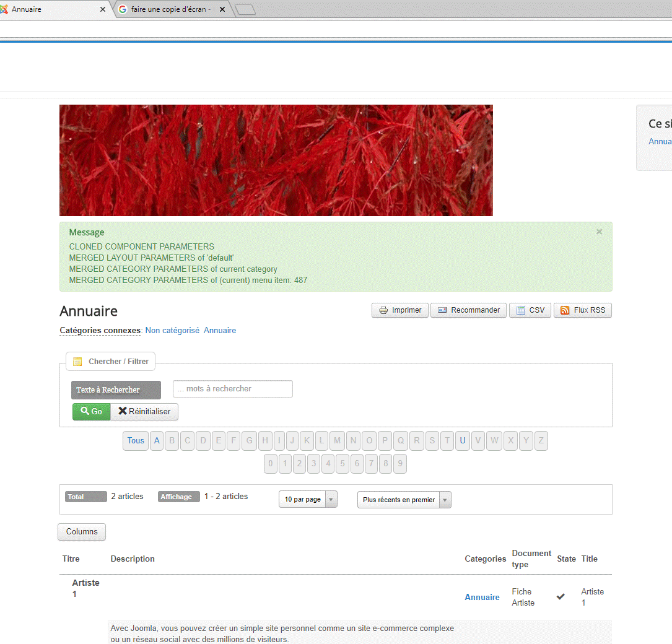Screen dimensions: 672x644
Task: Open the Plus récents en premier dropdown
Action: click(x=404, y=500)
